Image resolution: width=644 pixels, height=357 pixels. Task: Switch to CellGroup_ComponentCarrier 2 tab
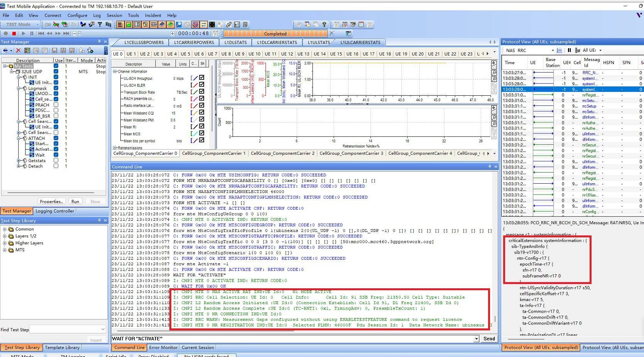[282, 153]
